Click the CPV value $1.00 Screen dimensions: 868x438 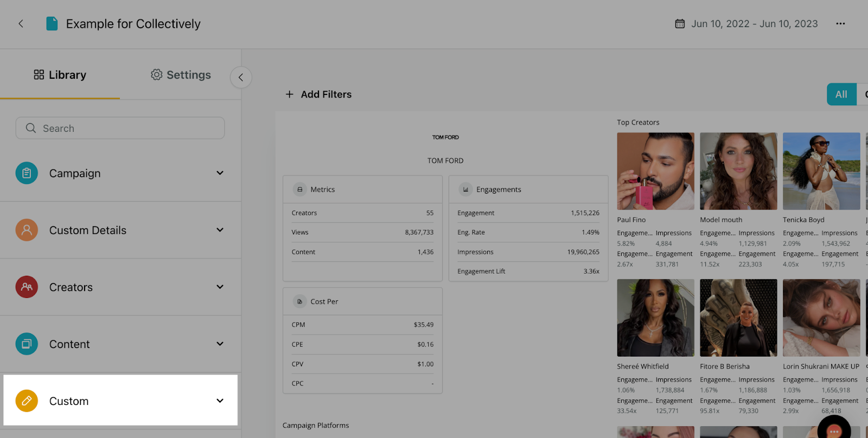pyautogui.click(x=425, y=364)
